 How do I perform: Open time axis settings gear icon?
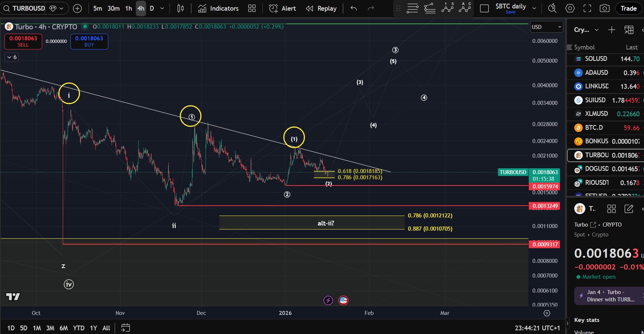547,313
